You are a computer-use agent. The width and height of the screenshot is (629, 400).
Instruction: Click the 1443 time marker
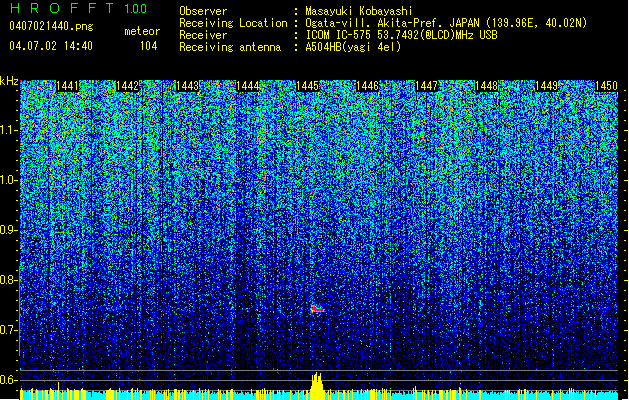pos(187,86)
